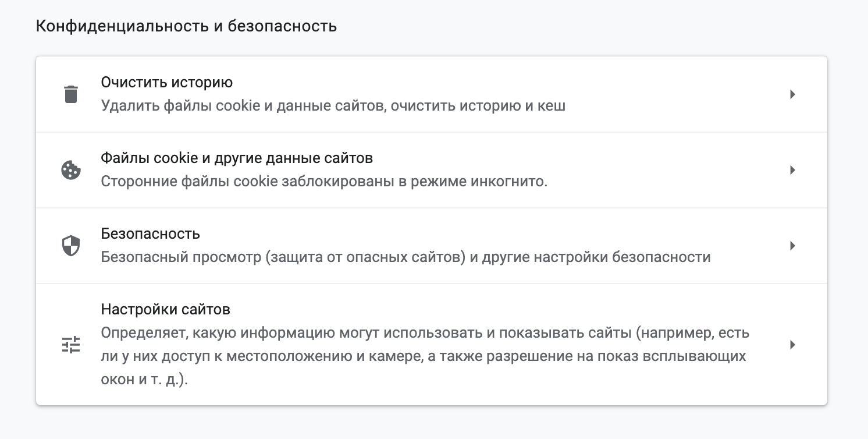This screenshot has width=868, height=439.
Task: Open the Очистить историю title
Action: tap(167, 82)
